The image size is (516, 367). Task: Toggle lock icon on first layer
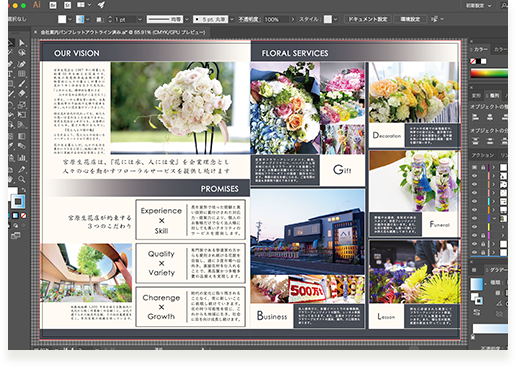483,167
